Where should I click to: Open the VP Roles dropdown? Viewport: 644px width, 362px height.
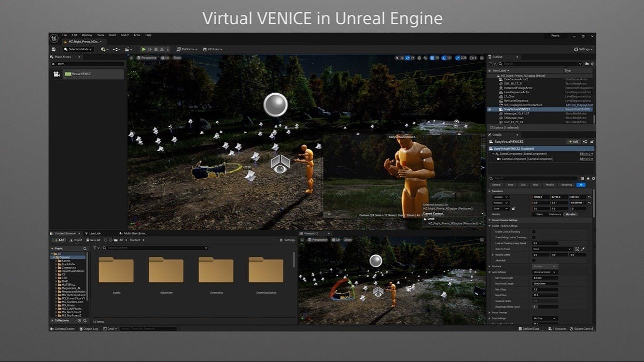[x=213, y=49]
